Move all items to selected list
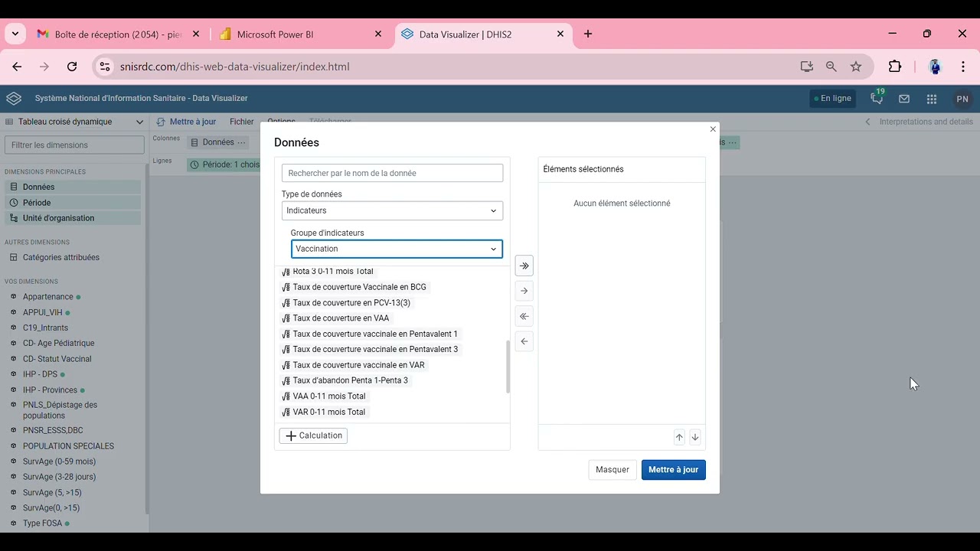The width and height of the screenshot is (980, 551). coord(524,266)
